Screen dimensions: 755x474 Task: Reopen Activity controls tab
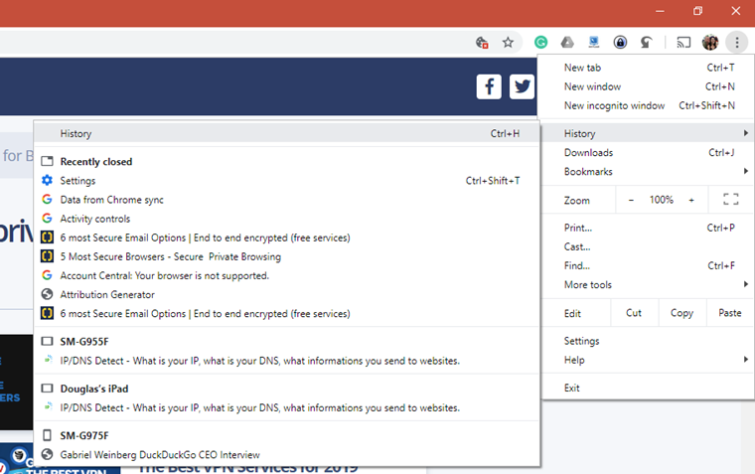(287, 219)
